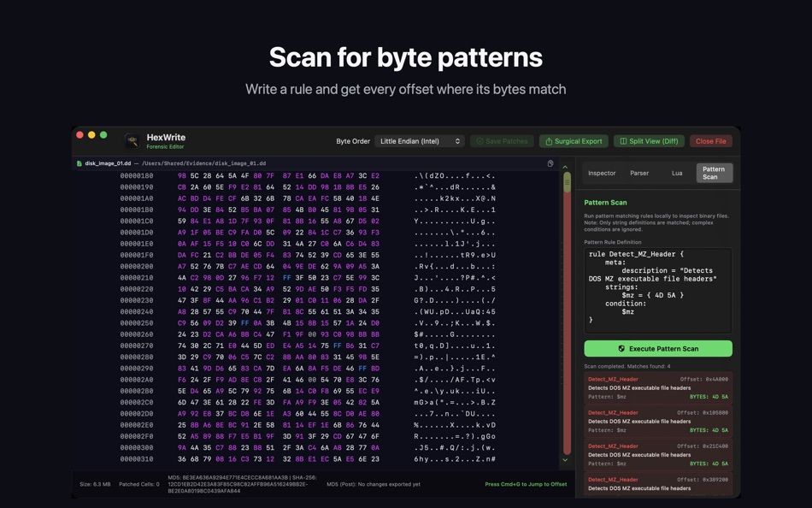Click the copy path icon beside the file path

550,163
